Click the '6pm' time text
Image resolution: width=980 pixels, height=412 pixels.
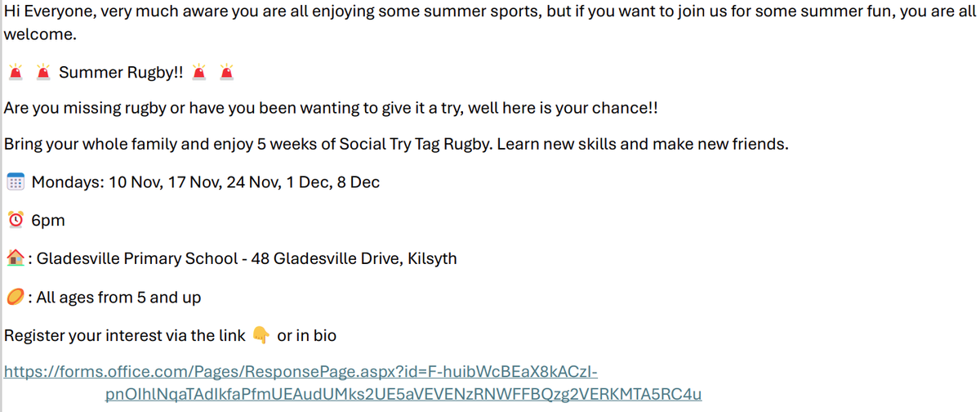(x=48, y=220)
